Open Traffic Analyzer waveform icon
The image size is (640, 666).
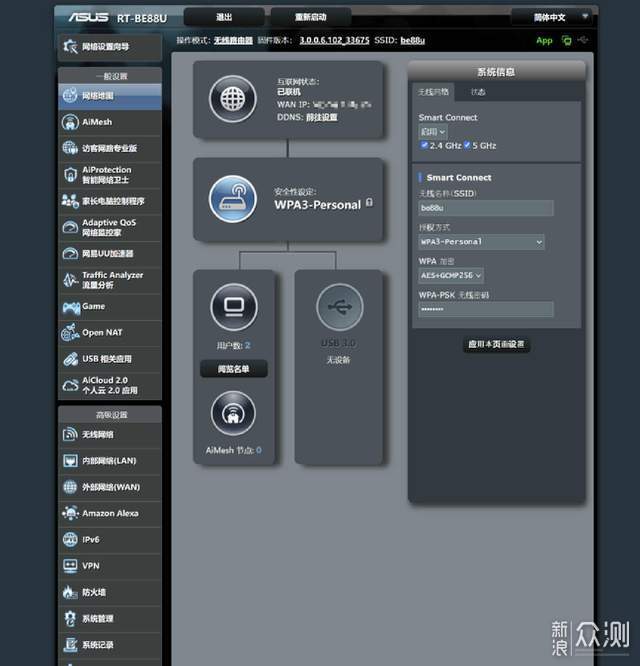(70, 280)
